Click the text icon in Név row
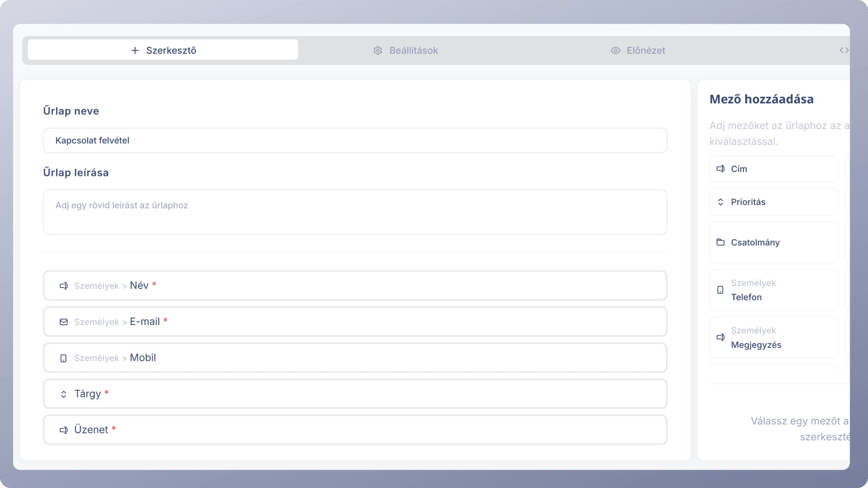The image size is (868, 488). (64, 286)
